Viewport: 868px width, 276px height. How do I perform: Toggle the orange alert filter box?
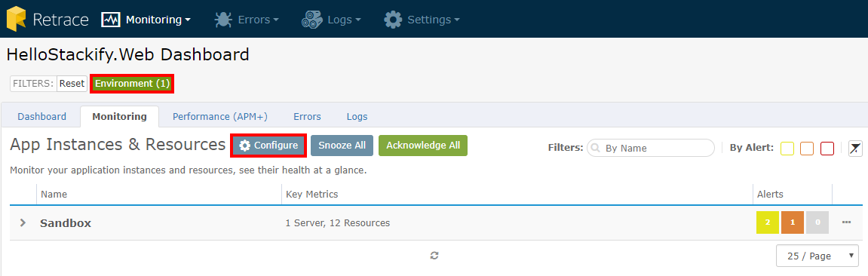coord(807,149)
